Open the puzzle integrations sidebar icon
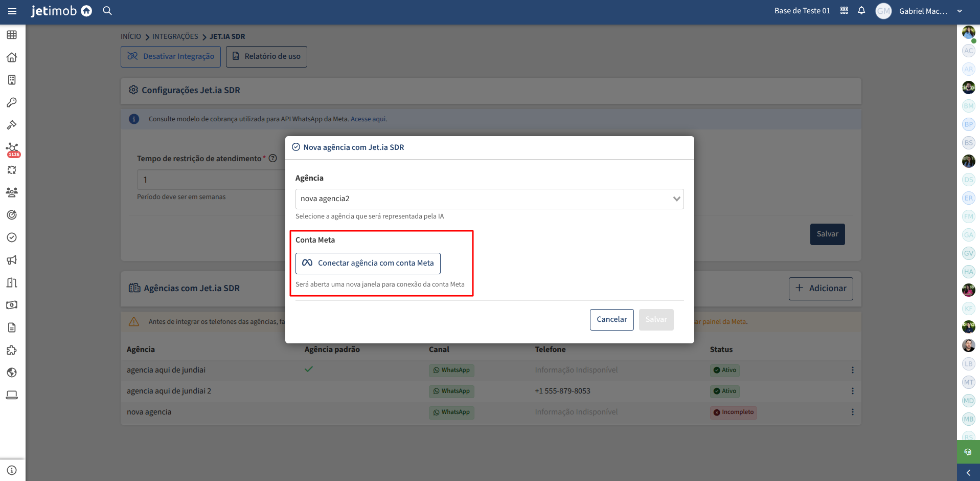980x481 pixels. click(12, 350)
